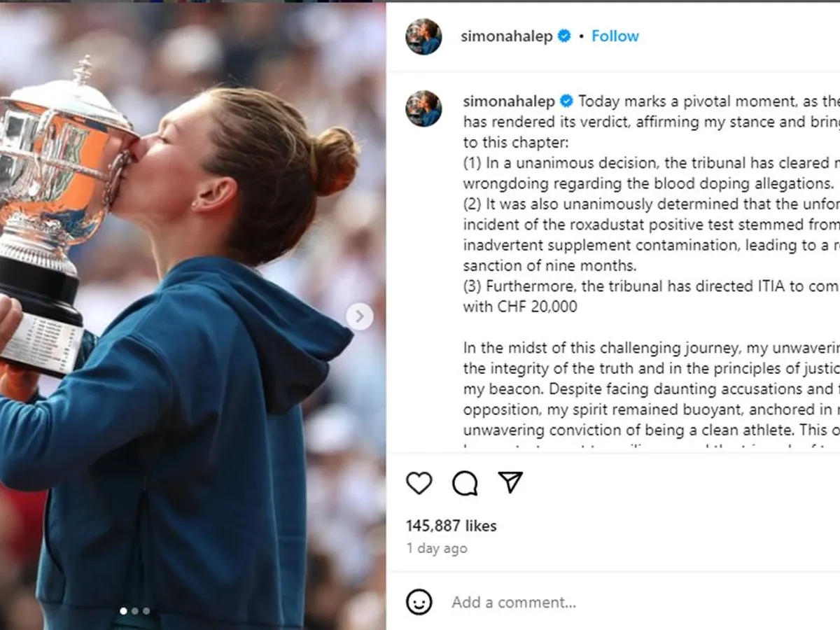Viewport: 840px width, 630px height.
Task: Click the comment speech bubble icon
Action: pyautogui.click(x=465, y=483)
